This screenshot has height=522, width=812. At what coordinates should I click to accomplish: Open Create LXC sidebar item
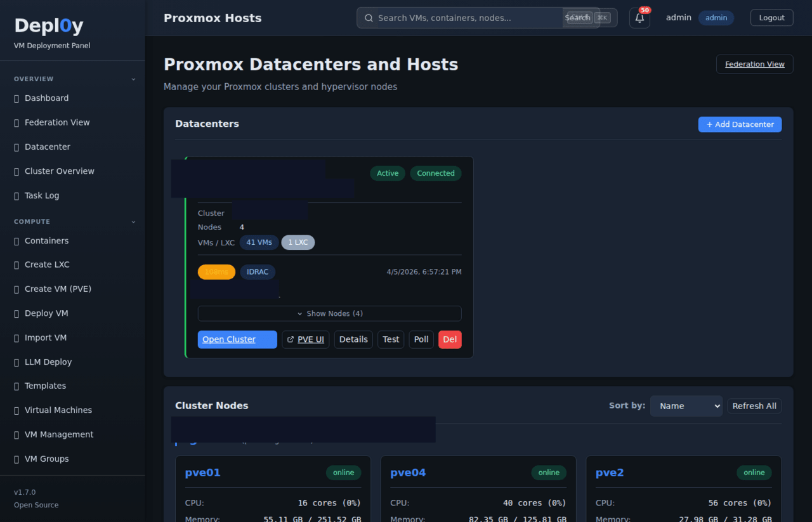[x=72, y=264]
